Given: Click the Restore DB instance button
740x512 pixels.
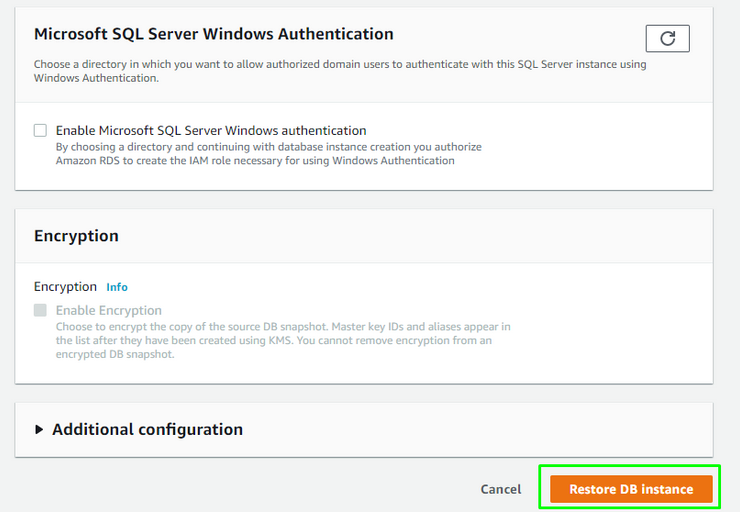Looking at the screenshot, I should [x=631, y=489].
